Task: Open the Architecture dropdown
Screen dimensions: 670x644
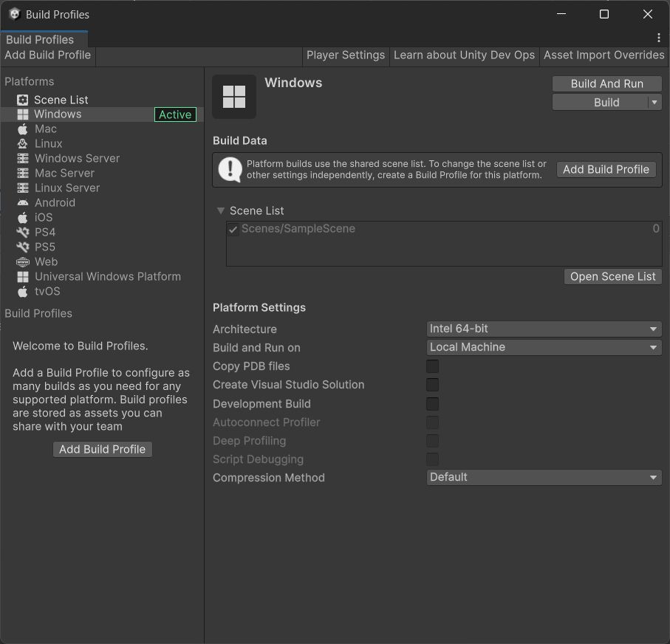Action: tap(544, 329)
